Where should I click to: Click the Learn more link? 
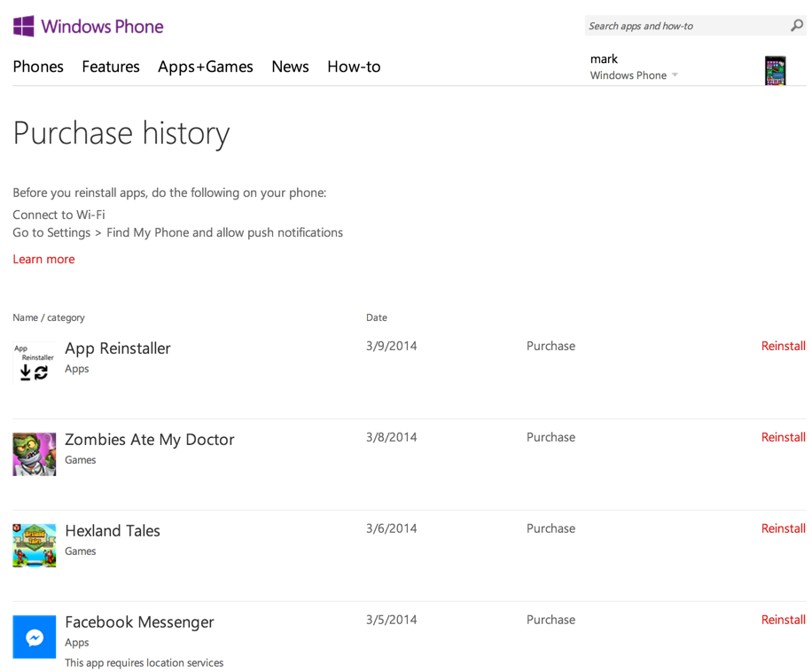43,259
